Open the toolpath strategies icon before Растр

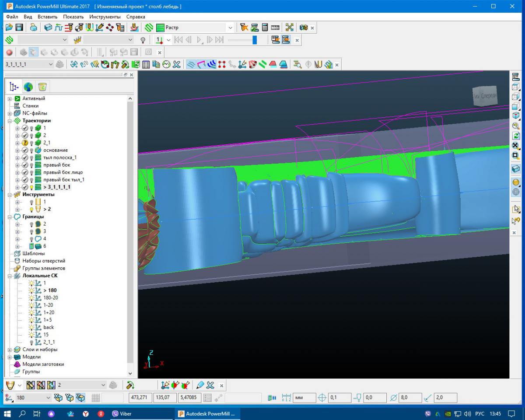coord(149,28)
